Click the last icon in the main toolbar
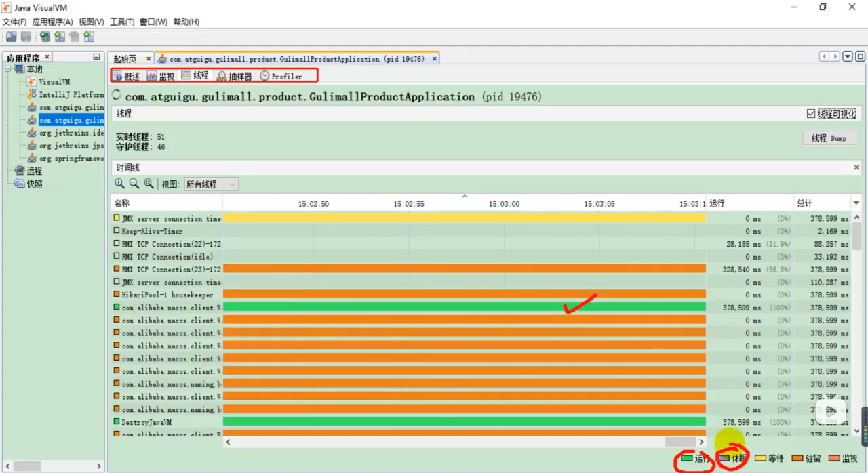 point(89,37)
